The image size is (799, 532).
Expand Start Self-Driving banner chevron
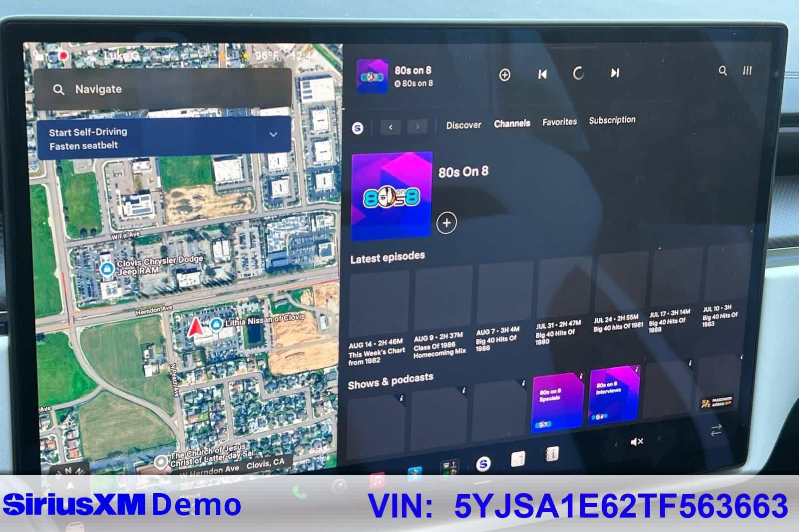pos(273,135)
